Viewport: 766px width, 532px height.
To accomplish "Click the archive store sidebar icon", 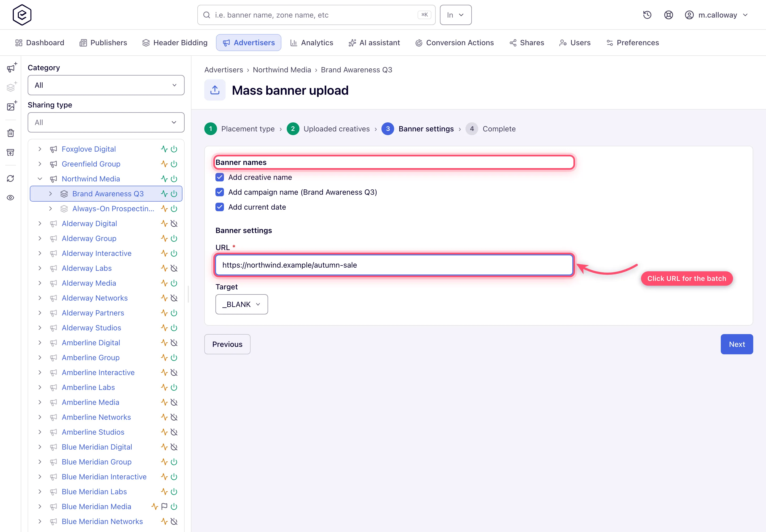I will (11, 152).
